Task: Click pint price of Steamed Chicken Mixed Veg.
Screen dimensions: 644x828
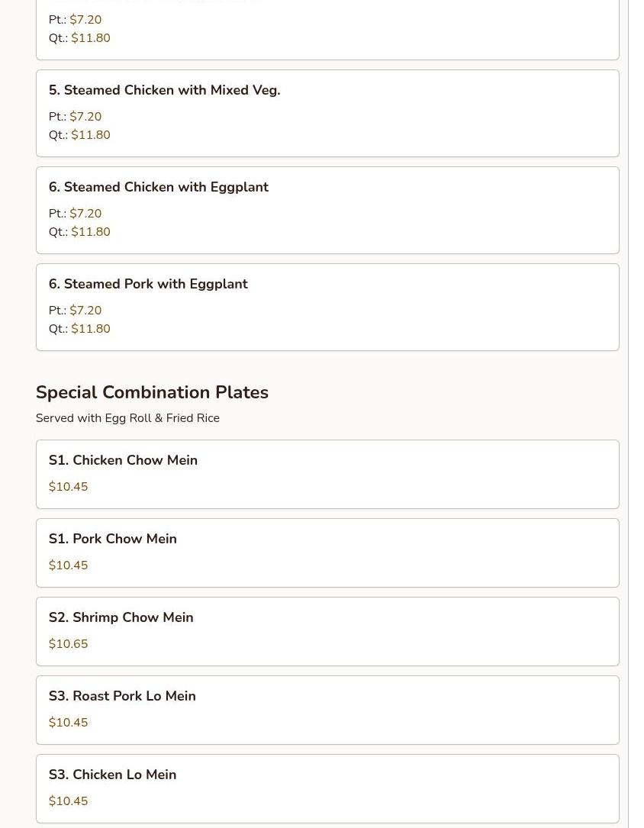Action: point(85,117)
